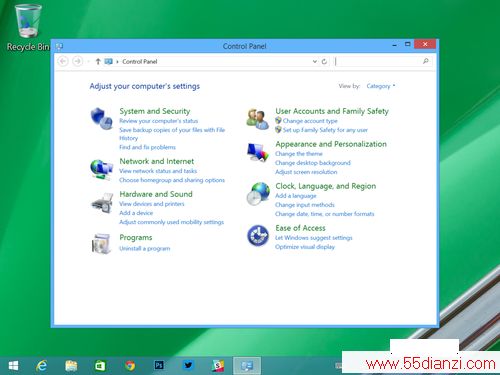The height and width of the screenshot is (375, 500).
Task: Open the recent locations dropdown arrow
Action: [x=88, y=61]
